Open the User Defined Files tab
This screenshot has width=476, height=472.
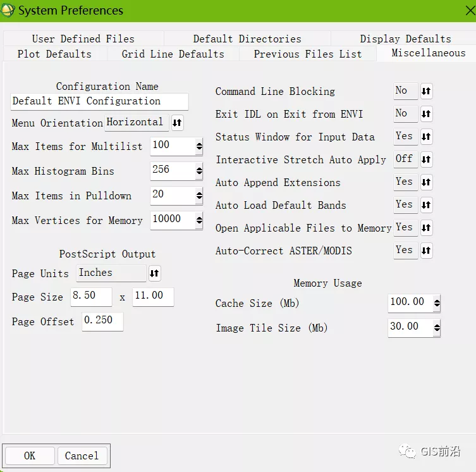click(x=83, y=39)
